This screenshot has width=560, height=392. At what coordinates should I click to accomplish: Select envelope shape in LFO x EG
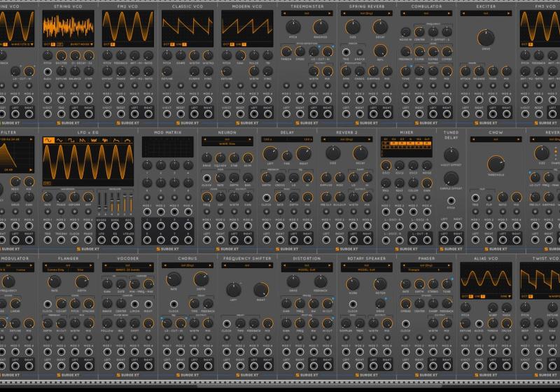[x=116, y=140]
